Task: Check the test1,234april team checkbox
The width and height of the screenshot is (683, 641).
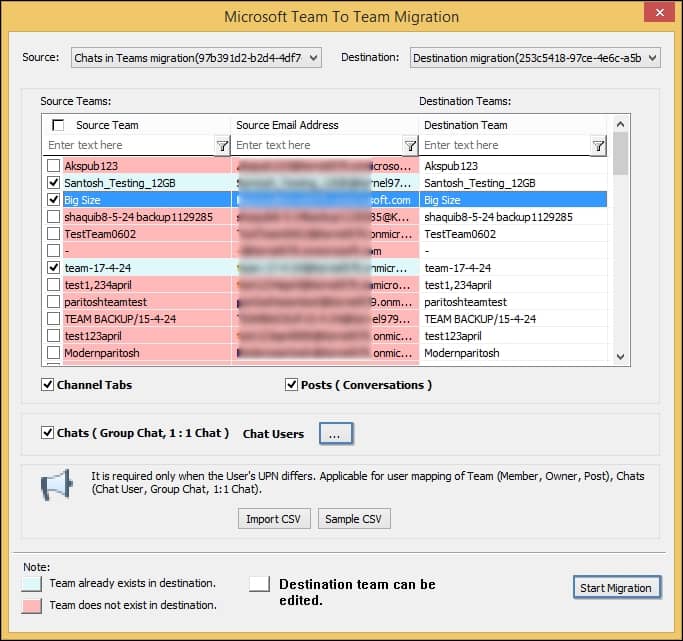Action: coord(54,284)
